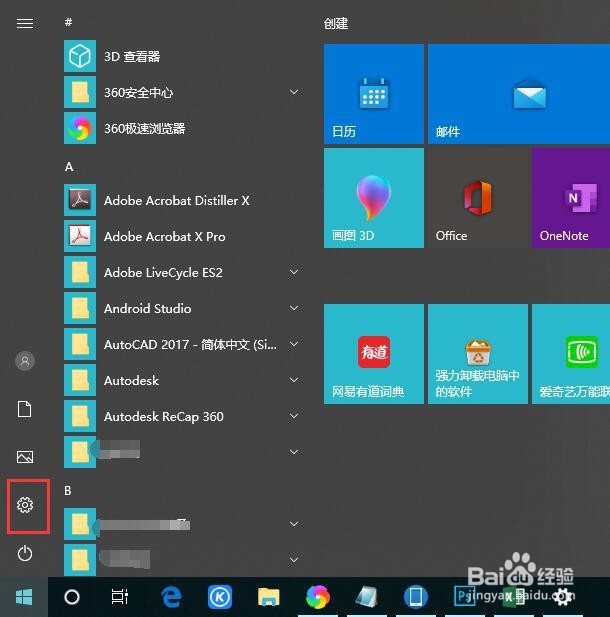Image resolution: width=610 pixels, height=617 pixels.
Task: Open the notepad-like app on taskbar
Action: click(x=366, y=597)
